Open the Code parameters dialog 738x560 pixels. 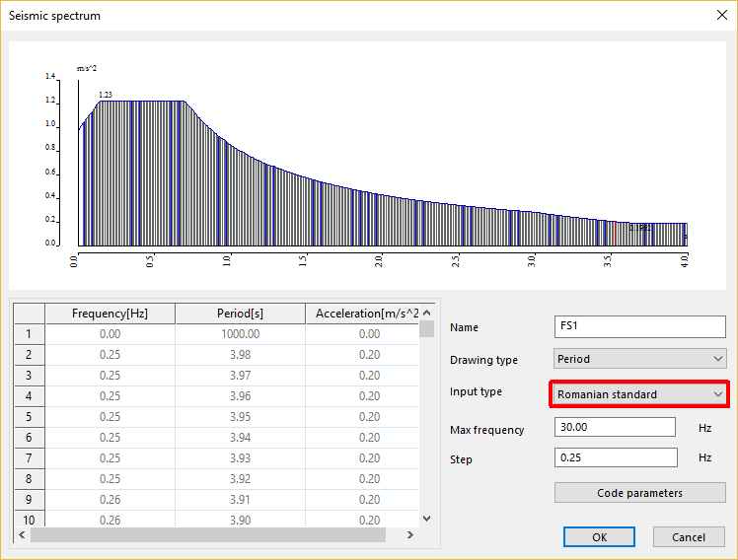(x=639, y=493)
